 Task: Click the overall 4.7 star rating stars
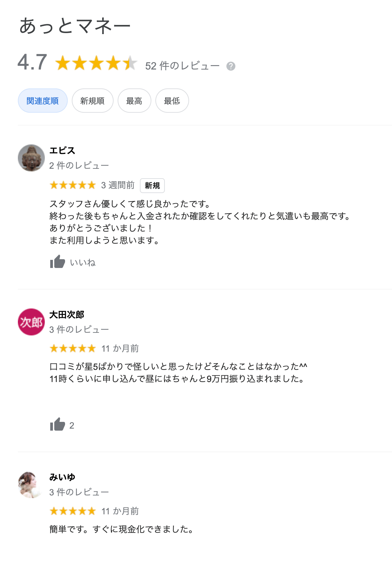[96, 63]
